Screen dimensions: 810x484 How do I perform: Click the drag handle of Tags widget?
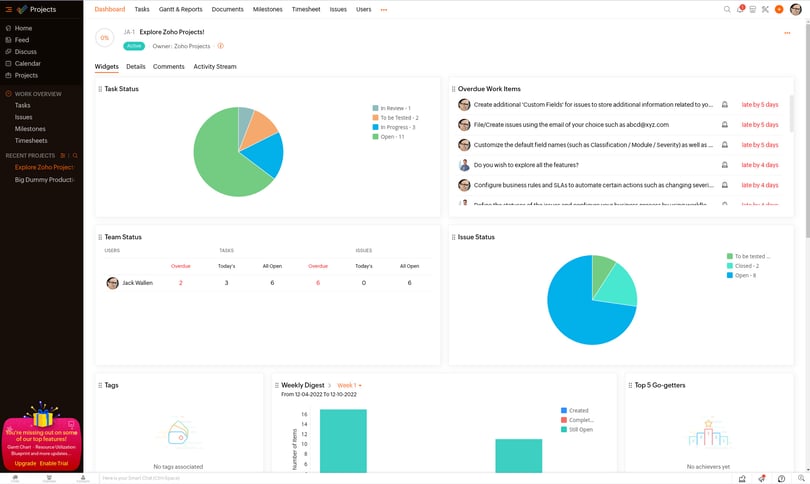pyautogui.click(x=100, y=385)
